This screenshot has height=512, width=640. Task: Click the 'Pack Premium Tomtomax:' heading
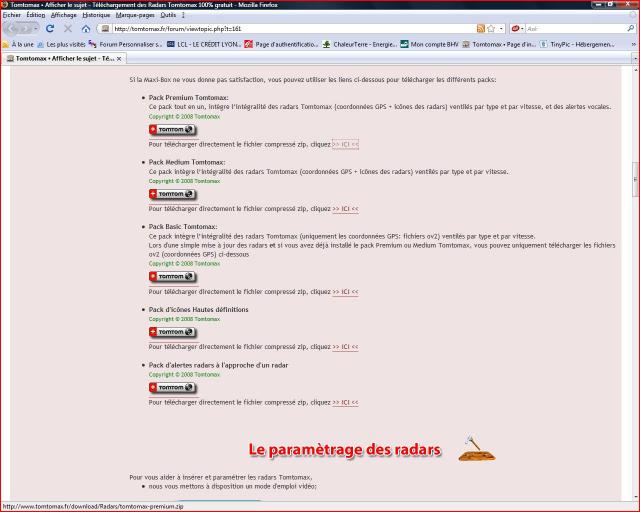click(x=189, y=98)
